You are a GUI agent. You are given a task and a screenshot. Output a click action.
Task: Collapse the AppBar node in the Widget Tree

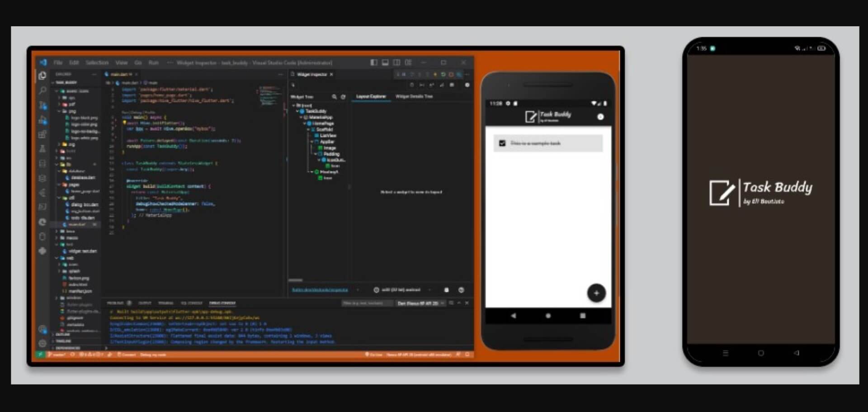pyautogui.click(x=312, y=142)
